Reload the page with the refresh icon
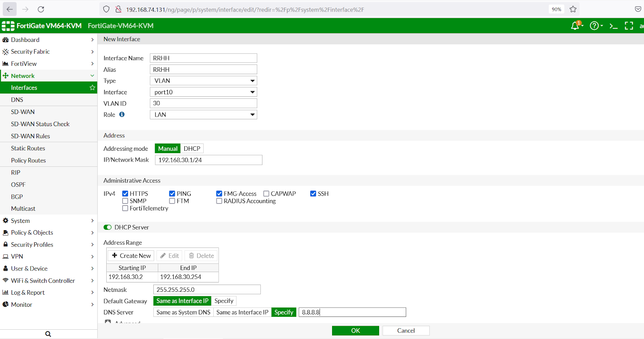The height and width of the screenshot is (339, 644). [41, 9]
